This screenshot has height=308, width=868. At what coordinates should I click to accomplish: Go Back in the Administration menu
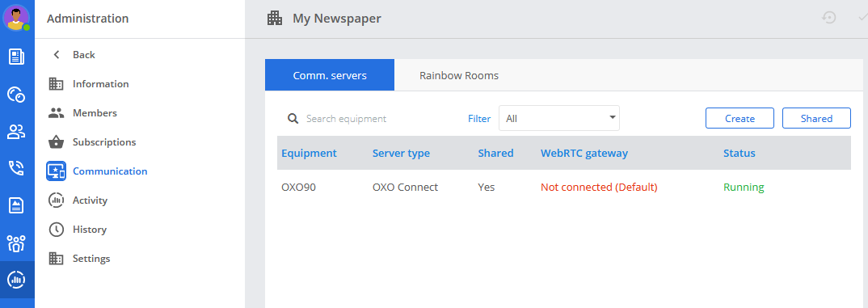pos(83,55)
